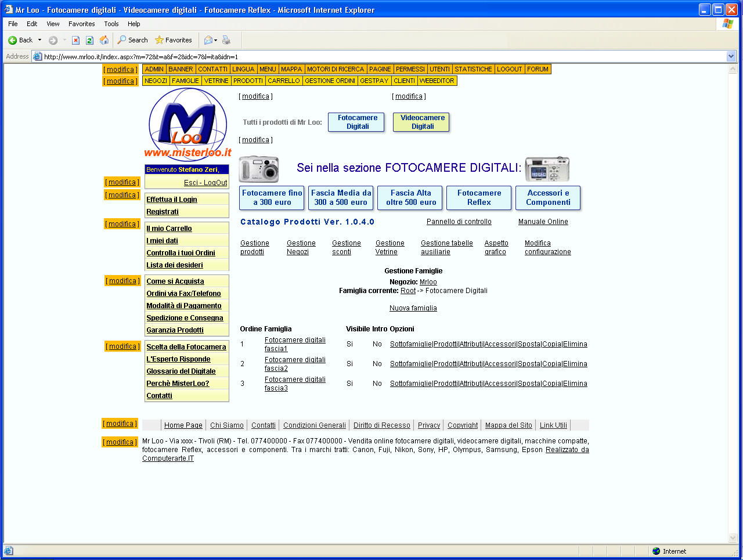Viewport: 743px width, 560px height.
Task: Click the Forward arrow toolbar icon
Action: click(x=53, y=40)
